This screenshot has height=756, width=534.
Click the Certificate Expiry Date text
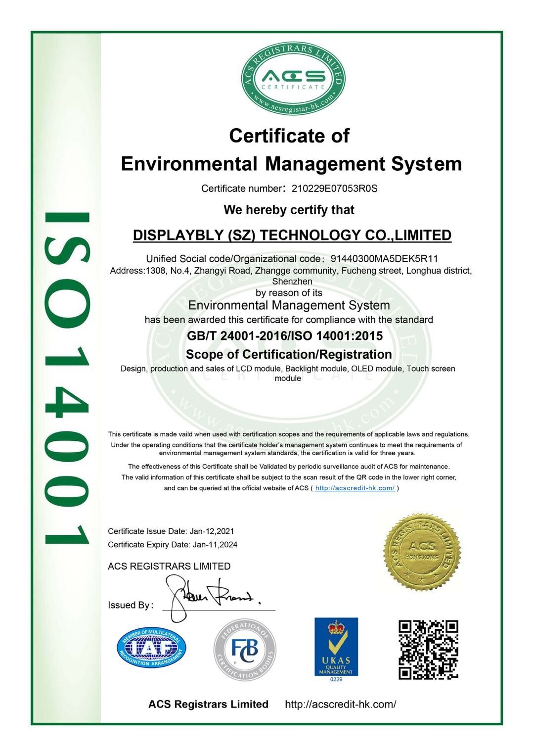pos(174,545)
